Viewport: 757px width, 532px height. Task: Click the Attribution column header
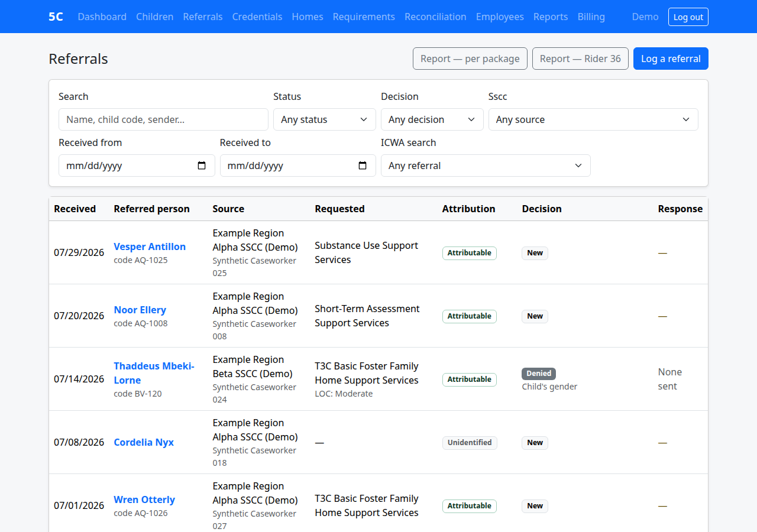pos(469,209)
